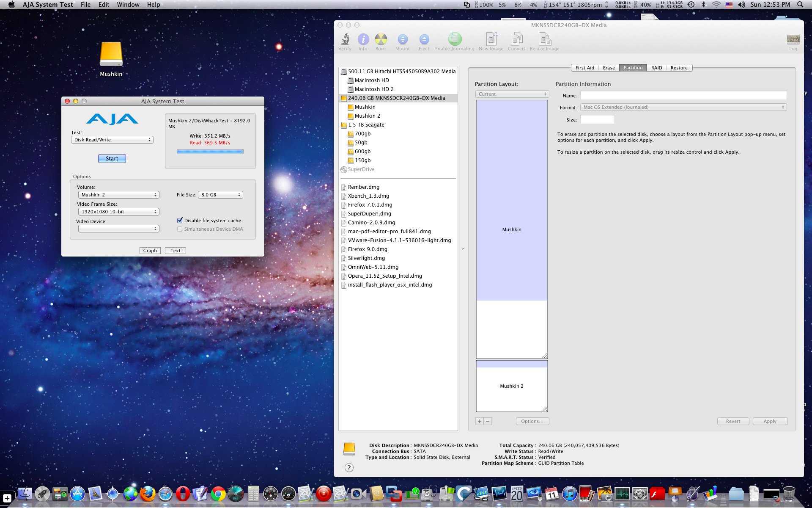Open the Mushkin drive desktop icon
Screen dimensions: 812x508
111,54
